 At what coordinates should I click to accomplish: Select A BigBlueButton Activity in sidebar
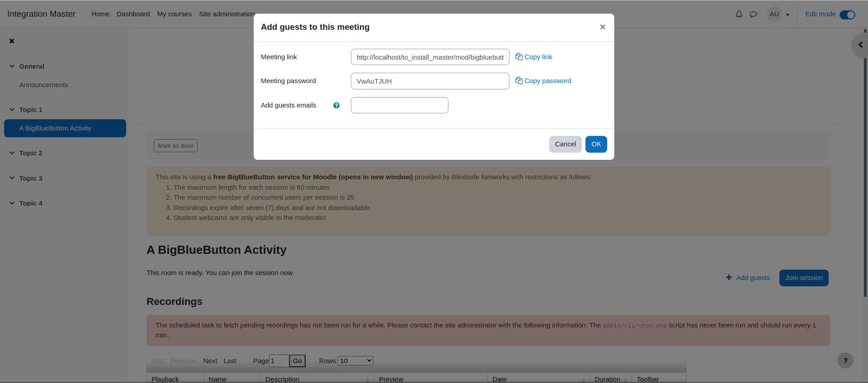[x=65, y=128]
